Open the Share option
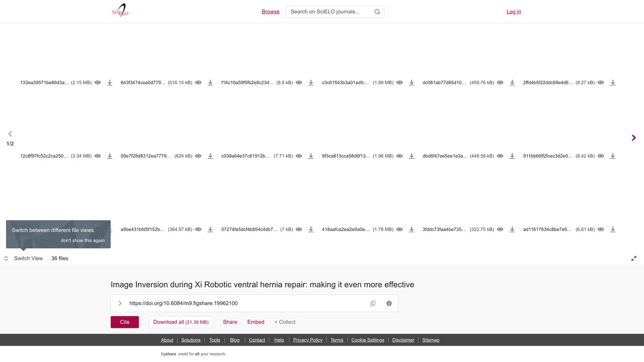Viewport: 644px width, 362px height. pyautogui.click(x=230, y=322)
